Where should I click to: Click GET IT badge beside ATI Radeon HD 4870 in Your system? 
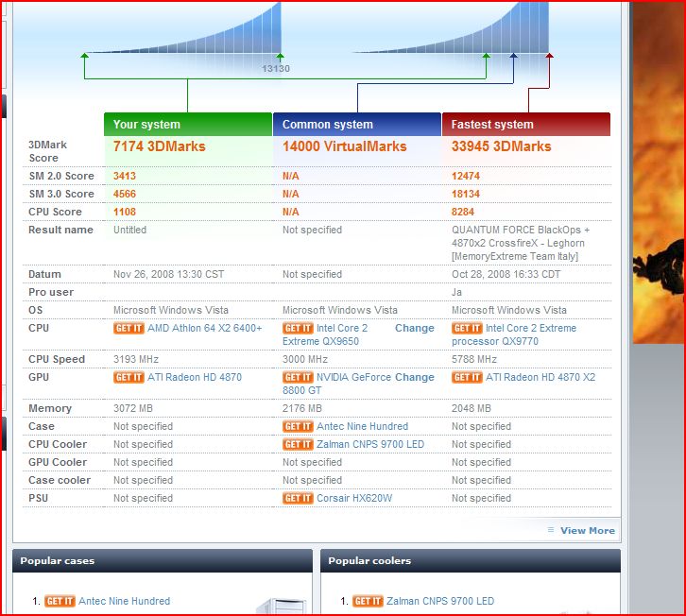[129, 377]
